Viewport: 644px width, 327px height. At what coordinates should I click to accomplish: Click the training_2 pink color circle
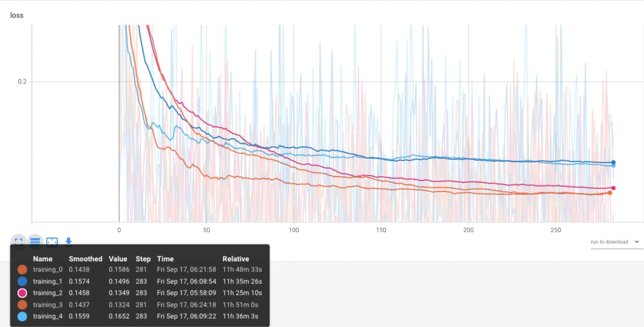22,293
